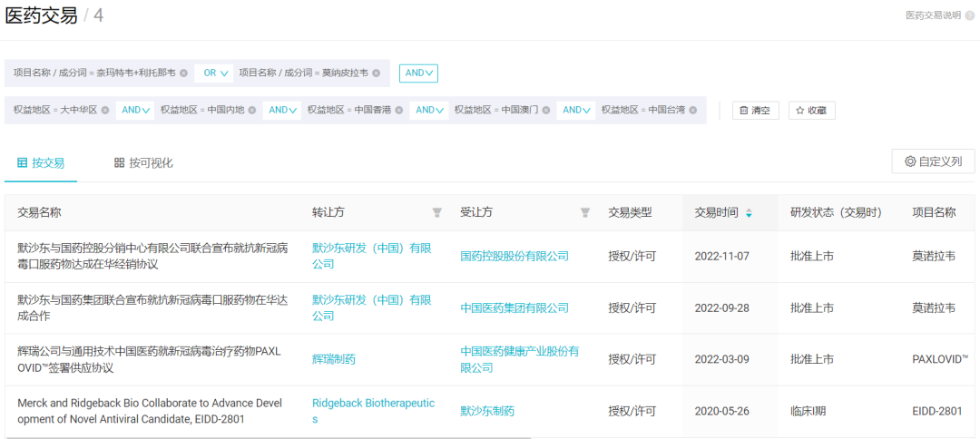The image size is (980, 439).
Task: Select the 默沙东与国药集团联合宣布 deal title
Action: click(x=152, y=307)
